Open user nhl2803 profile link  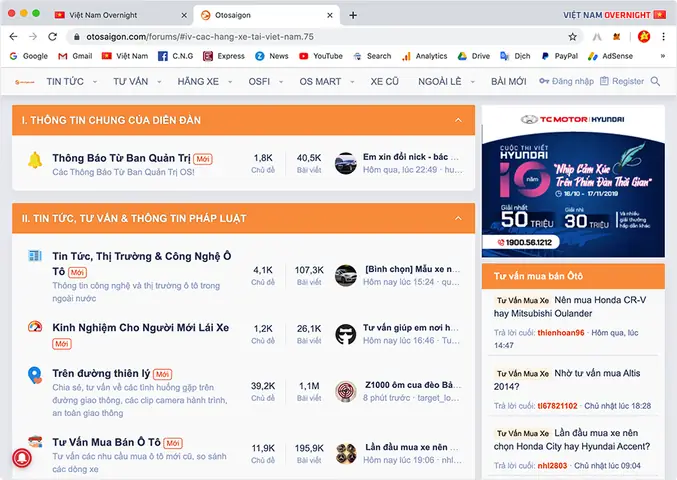coord(552,466)
